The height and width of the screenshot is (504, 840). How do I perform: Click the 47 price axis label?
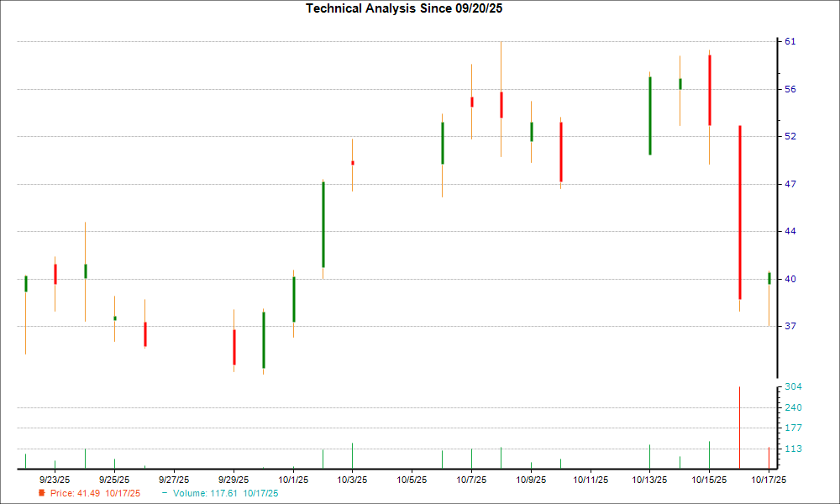790,184
